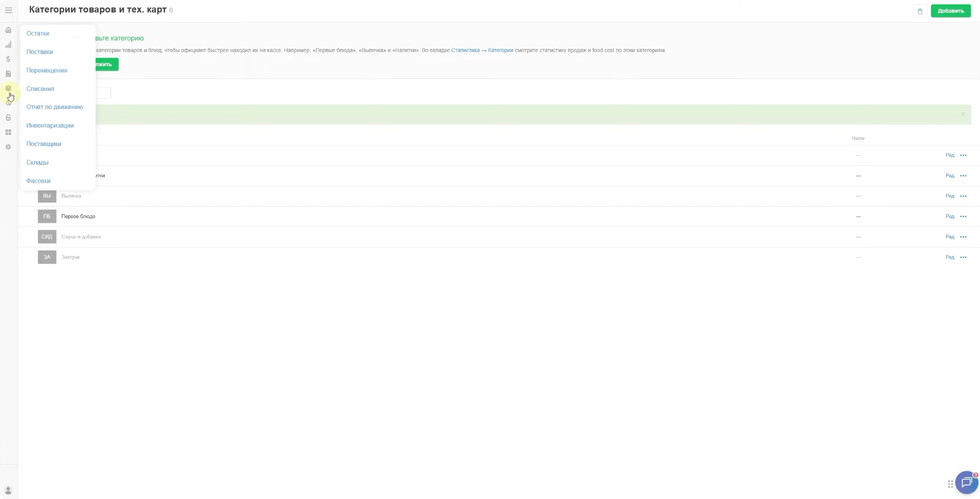Click the trash bin icon near Добавить
This screenshot has height=499, width=980.
click(919, 11)
